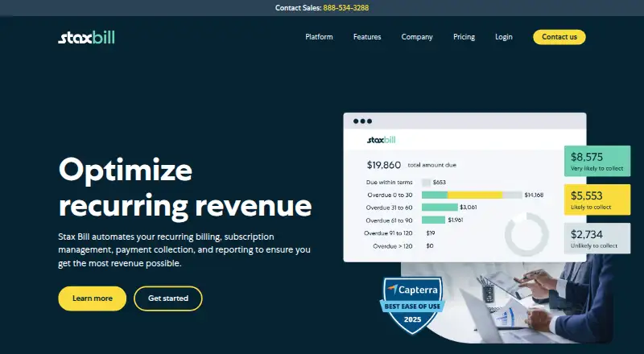Click the $8,575 Very likely to collect card
Viewport: 644px width, 354px height.
click(597, 161)
